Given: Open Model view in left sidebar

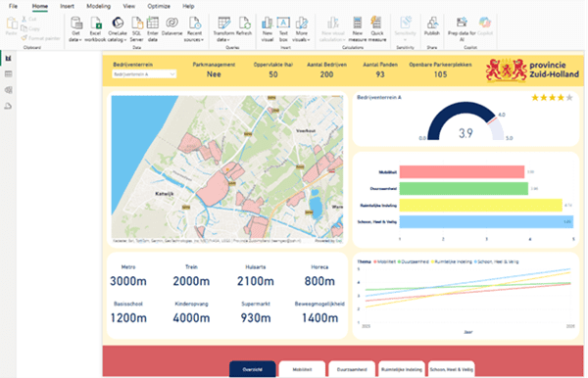Looking at the screenshot, I should coord(8,90).
